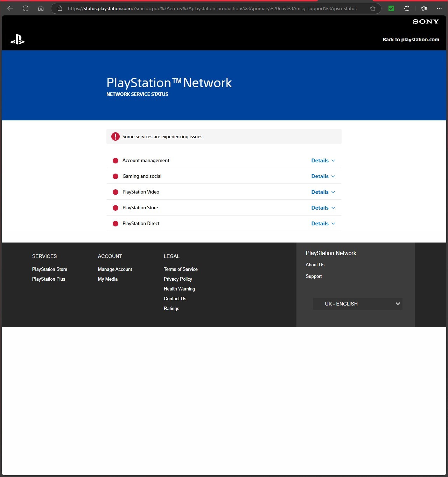
Task: Click the PlayStation Direct service name
Action: (x=141, y=223)
